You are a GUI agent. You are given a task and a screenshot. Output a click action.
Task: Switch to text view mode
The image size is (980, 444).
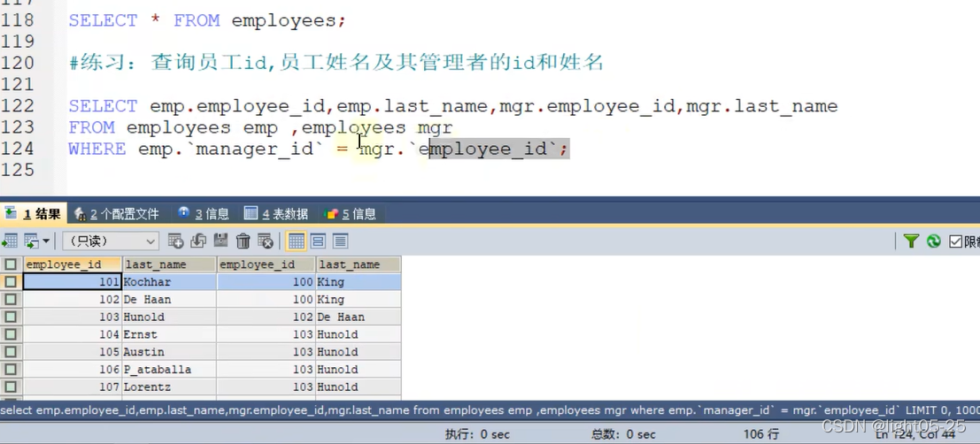(x=340, y=241)
